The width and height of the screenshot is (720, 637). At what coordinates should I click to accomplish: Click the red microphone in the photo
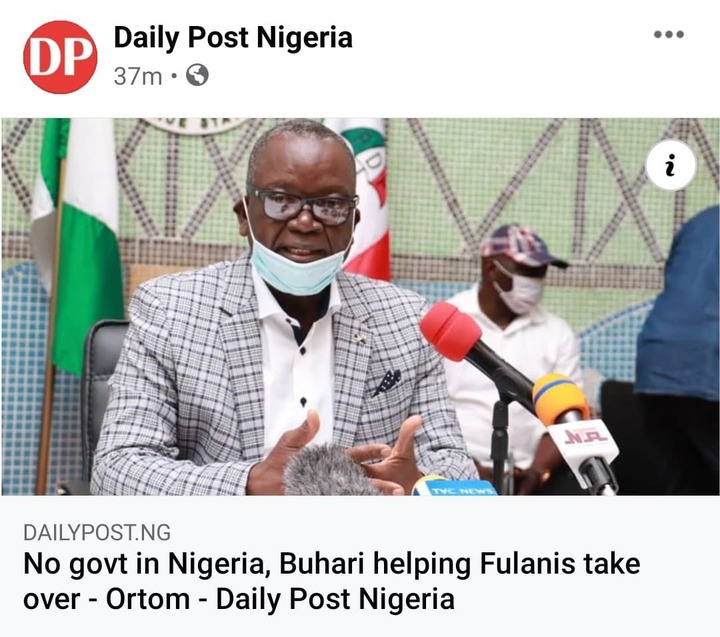(450, 331)
